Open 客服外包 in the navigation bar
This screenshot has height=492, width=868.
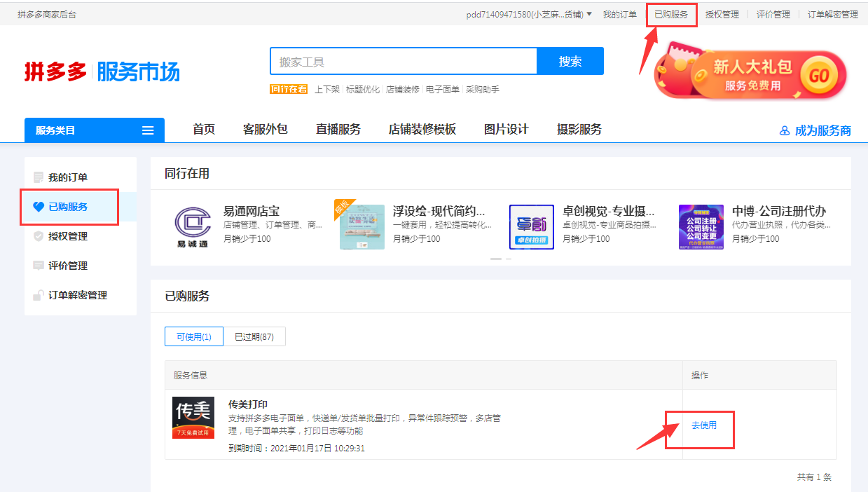point(265,129)
